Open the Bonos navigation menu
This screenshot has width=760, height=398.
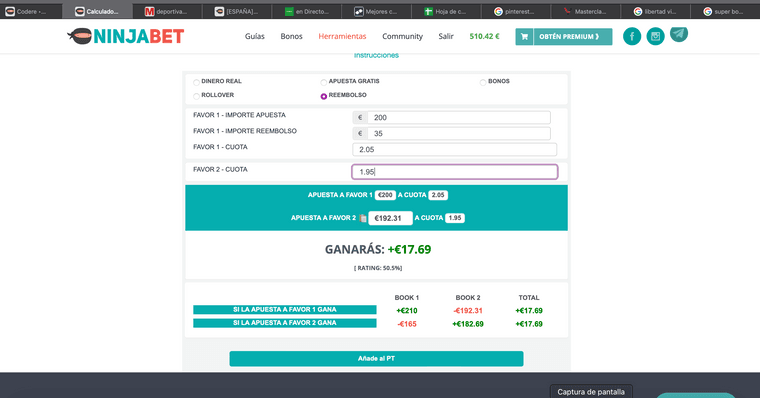[x=291, y=36]
